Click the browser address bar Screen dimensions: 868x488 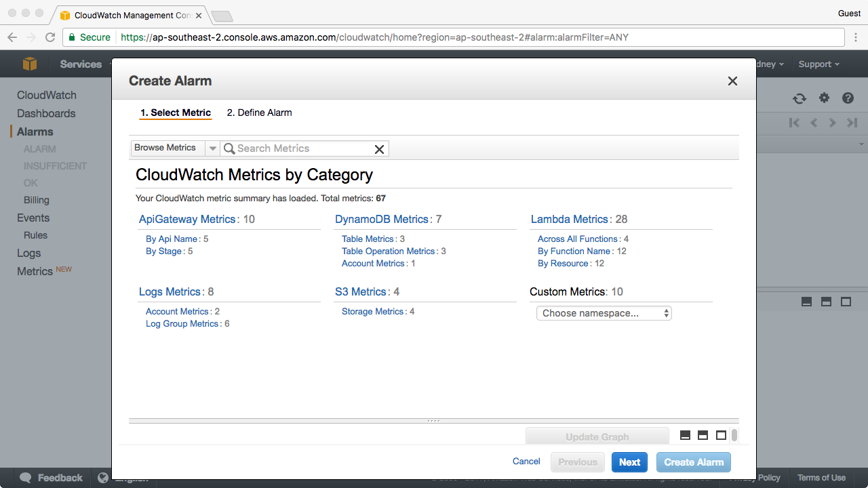click(454, 37)
